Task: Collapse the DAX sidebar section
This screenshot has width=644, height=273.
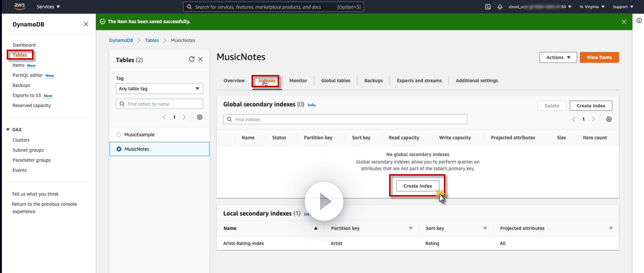Action: 8,130
